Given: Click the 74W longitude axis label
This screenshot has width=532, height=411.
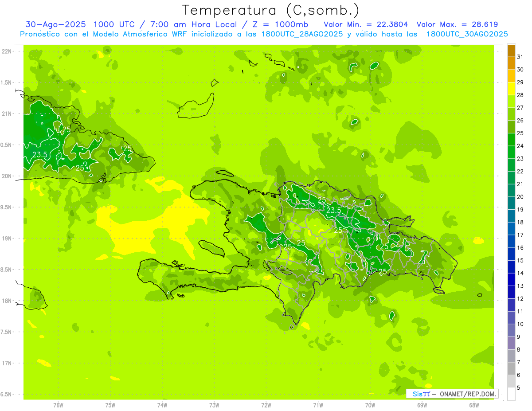Looking at the screenshot, I should tap(162, 405).
